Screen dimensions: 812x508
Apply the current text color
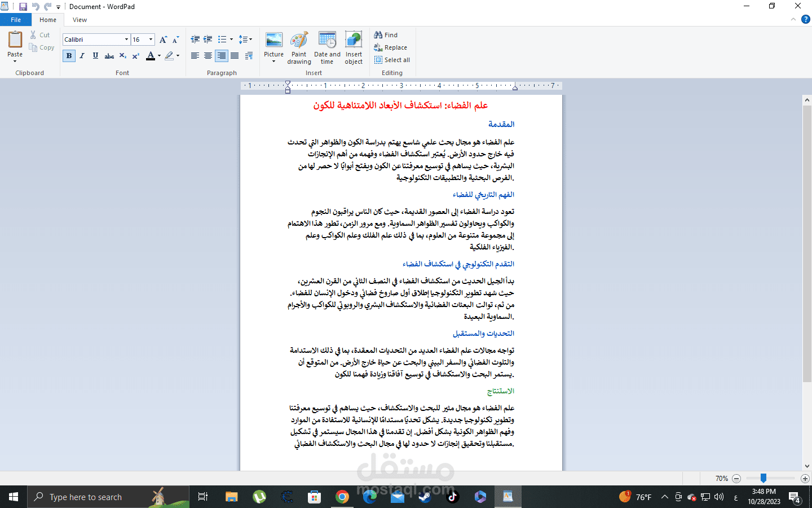pos(150,56)
